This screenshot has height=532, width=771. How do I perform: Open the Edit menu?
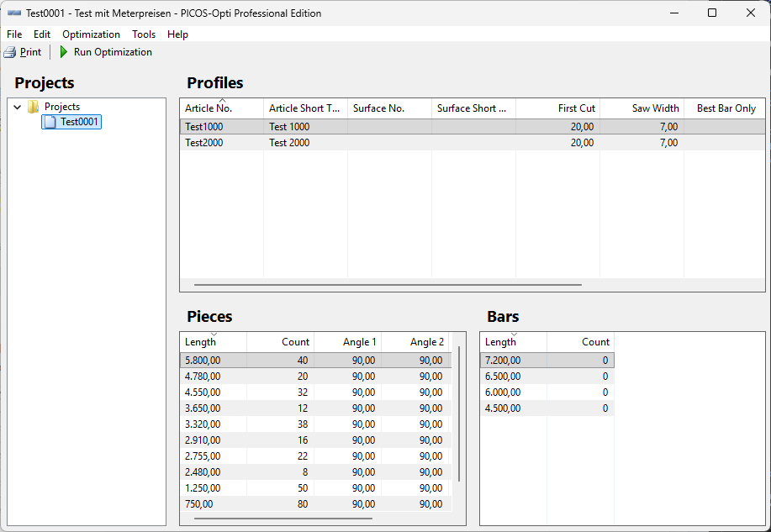pyautogui.click(x=41, y=34)
